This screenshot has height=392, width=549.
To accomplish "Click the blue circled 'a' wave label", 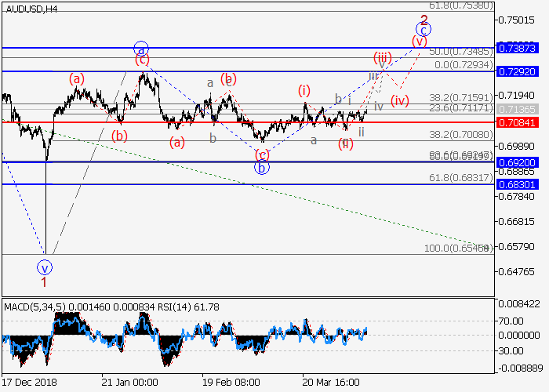I will (x=140, y=47).
